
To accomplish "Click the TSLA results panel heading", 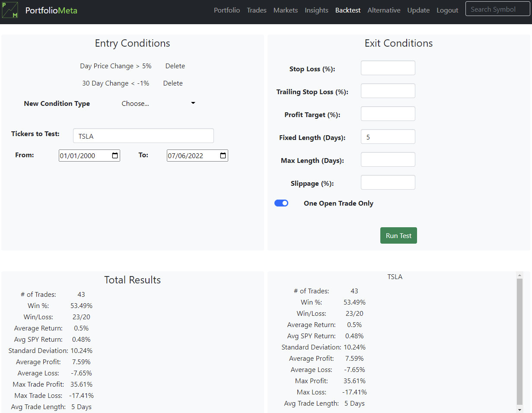I will tap(395, 277).
